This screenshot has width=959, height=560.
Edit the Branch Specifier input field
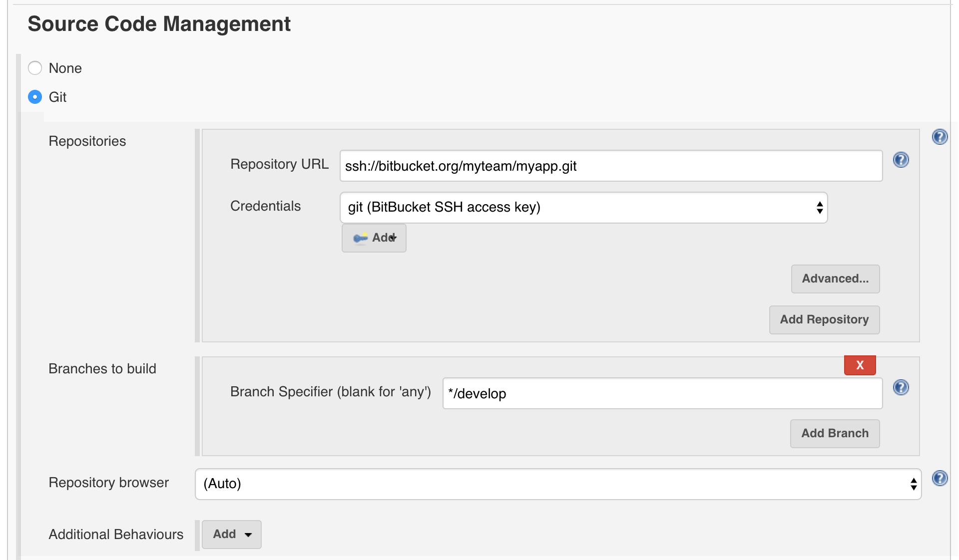662,393
